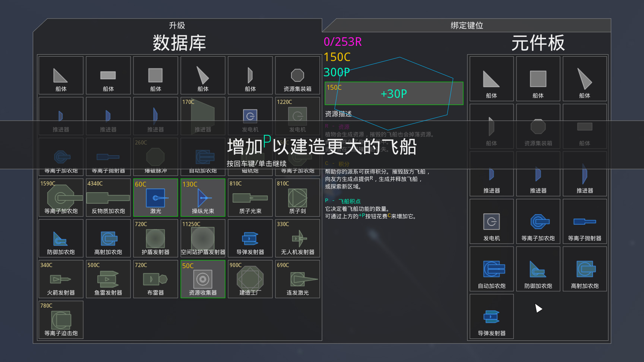选择「火箭发射器」图标
The width and height of the screenshot is (644, 362).
pyautogui.click(x=60, y=279)
